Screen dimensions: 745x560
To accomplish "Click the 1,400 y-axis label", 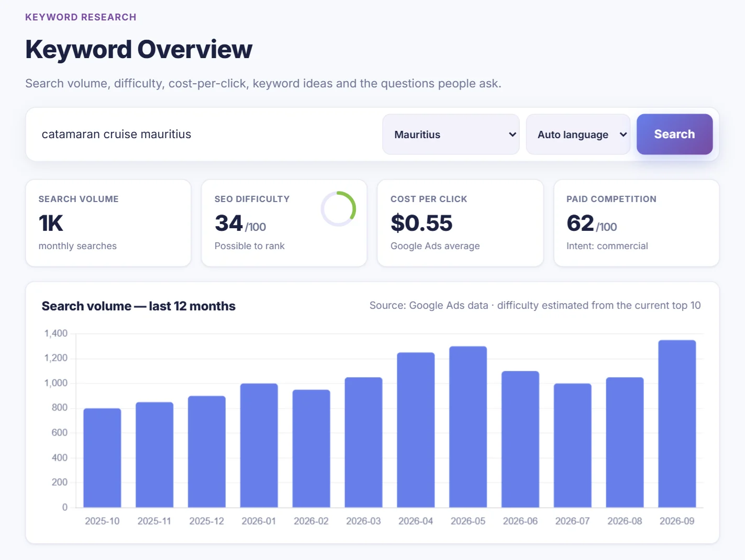I will pyautogui.click(x=56, y=333).
